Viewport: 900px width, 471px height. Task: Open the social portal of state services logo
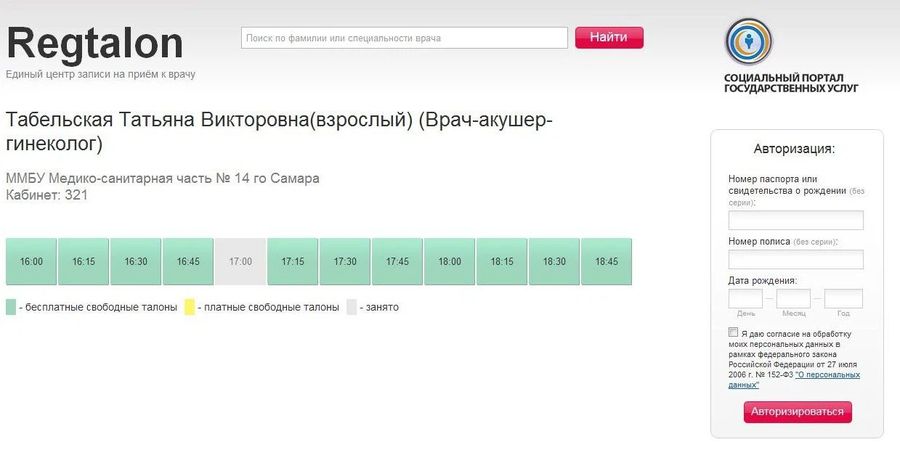[748, 41]
